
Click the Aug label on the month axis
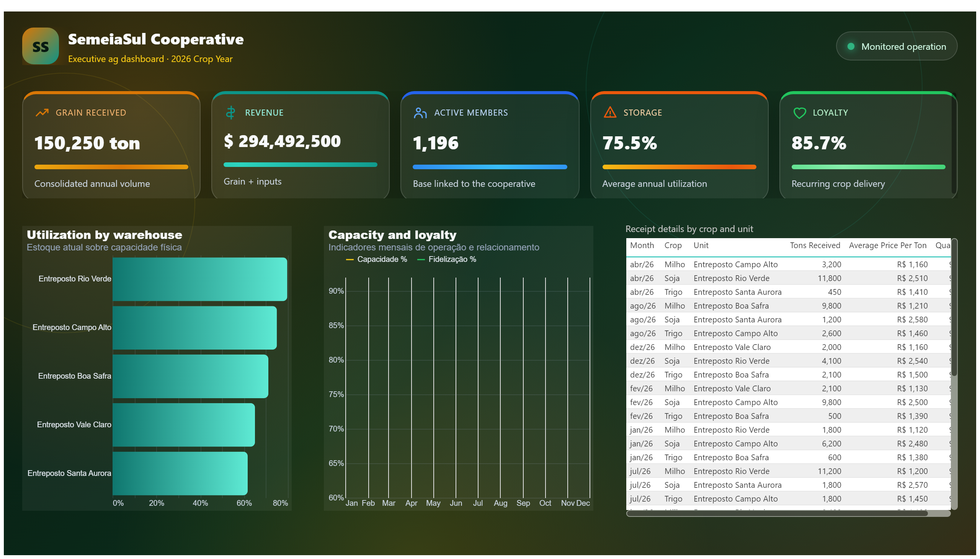point(500,503)
